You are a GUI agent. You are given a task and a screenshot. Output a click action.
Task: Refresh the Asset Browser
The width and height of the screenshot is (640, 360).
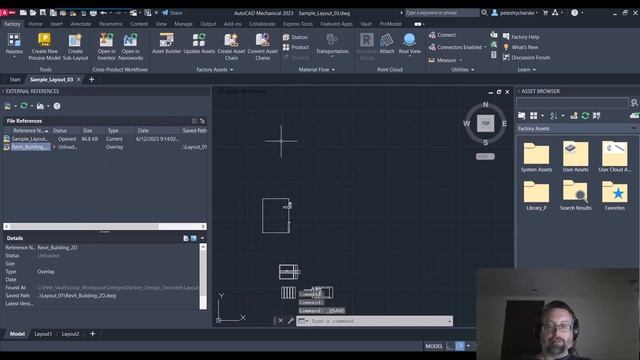(x=585, y=116)
